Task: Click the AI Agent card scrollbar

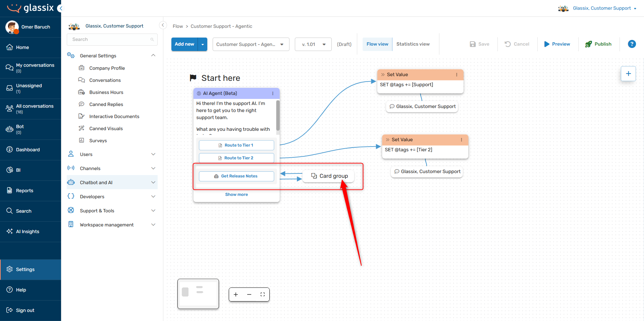Action: (x=278, y=116)
